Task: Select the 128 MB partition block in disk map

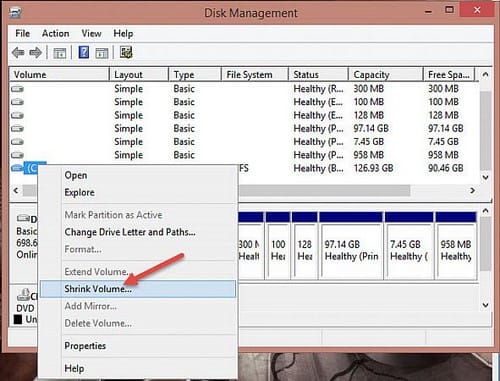Action: tap(304, 245)
